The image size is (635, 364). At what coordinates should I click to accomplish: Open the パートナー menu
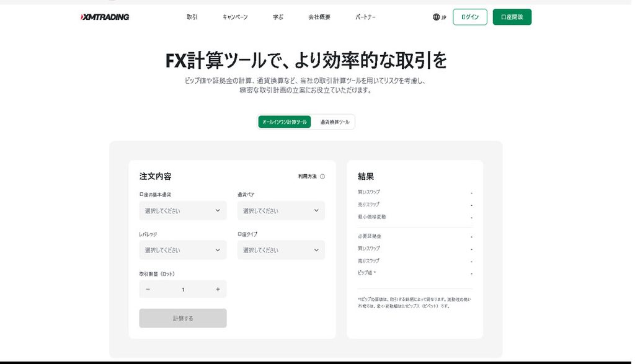(365, 17)
